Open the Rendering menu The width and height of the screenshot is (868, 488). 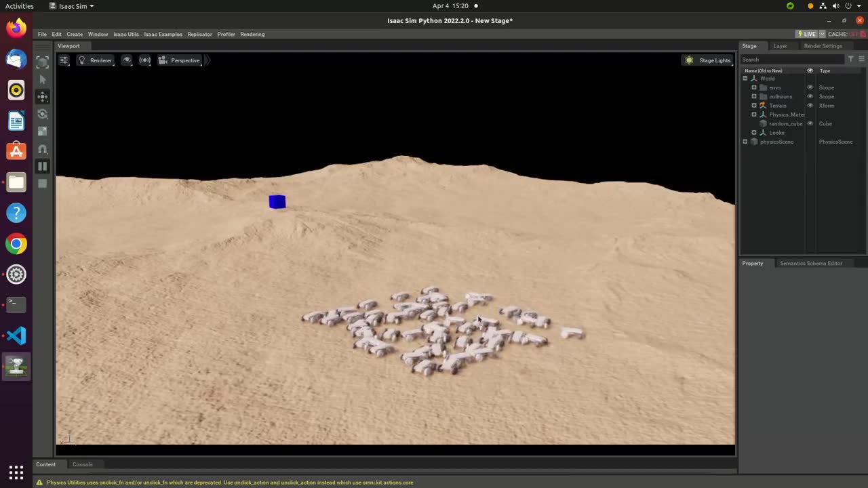pyautogui.click(x=252, y=34)
